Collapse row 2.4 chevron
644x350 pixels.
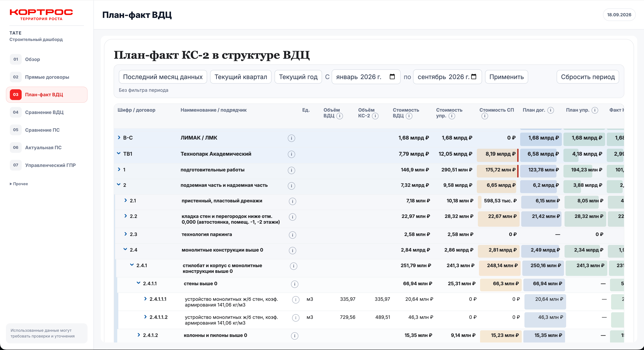coord(125,249)
